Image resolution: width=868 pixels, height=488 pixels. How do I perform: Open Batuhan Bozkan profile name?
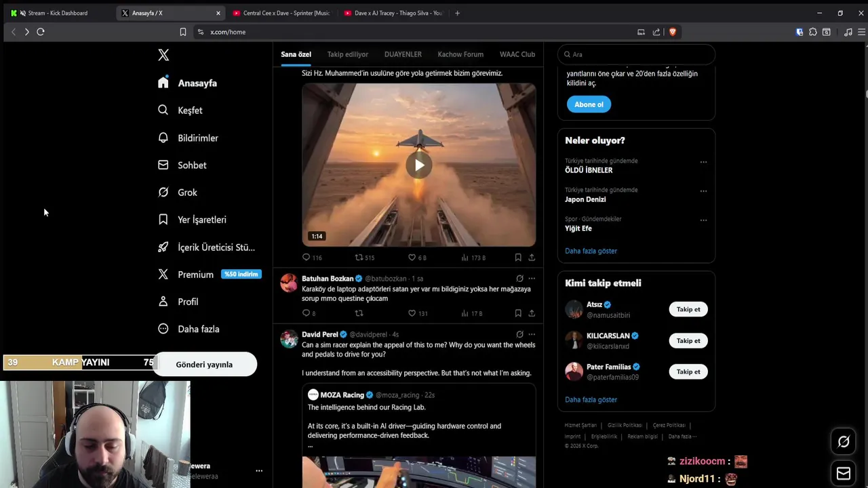(328, 279)
